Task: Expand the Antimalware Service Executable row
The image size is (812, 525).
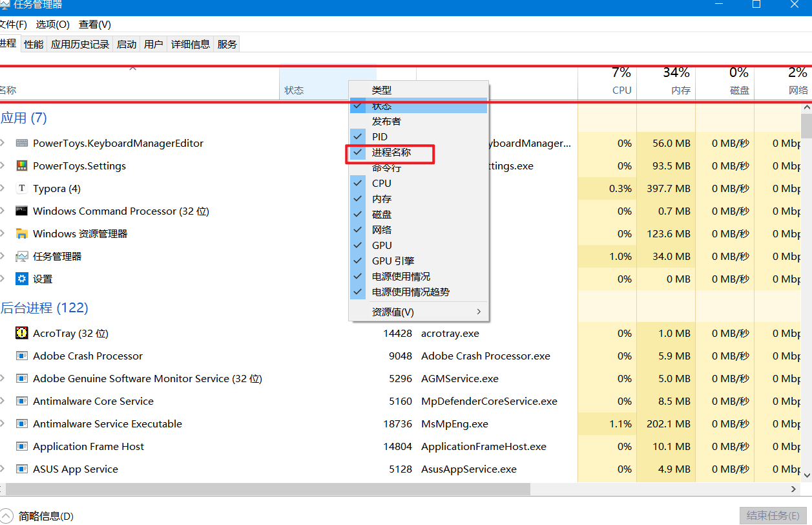Action: click(x=3, y=424)
